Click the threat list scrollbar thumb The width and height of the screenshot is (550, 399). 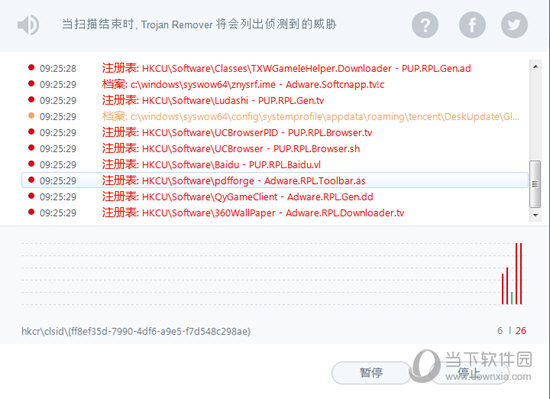click(x=535, y=184)
